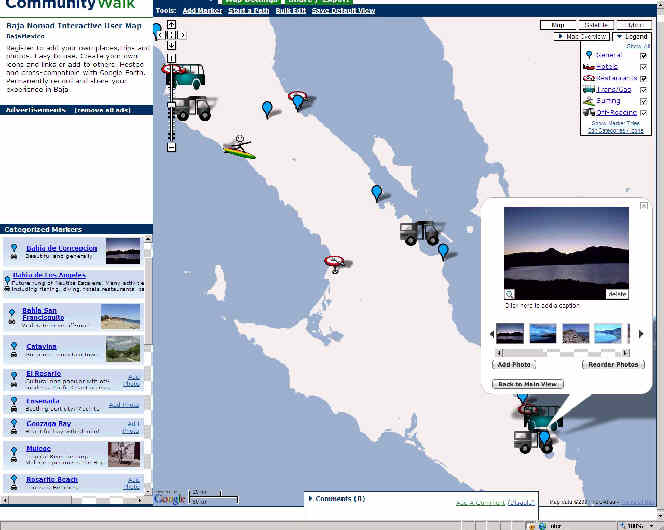Click Save Default View
Image resolution: width=664 pixels, height=530 pixels.
tap(343, 11)
